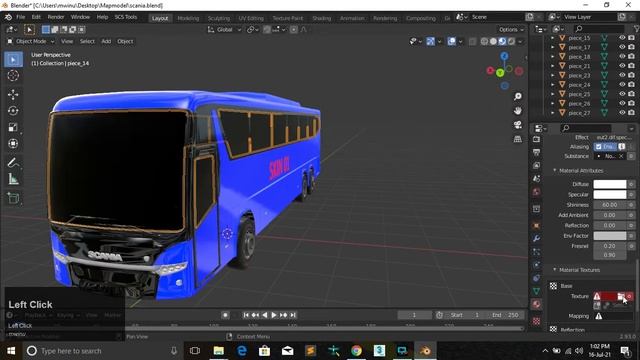Open the Render properties tab

(x=536, y=140)
